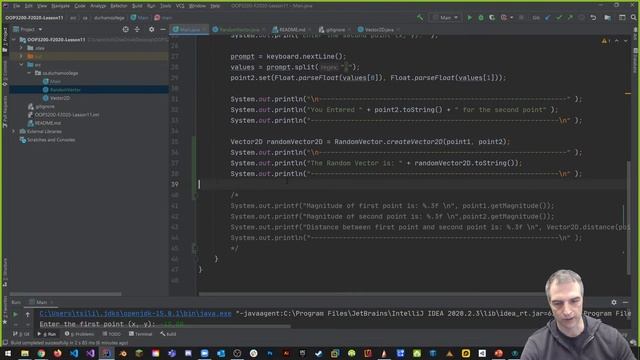Click editor vertical scrollbar

pos(628,218)
